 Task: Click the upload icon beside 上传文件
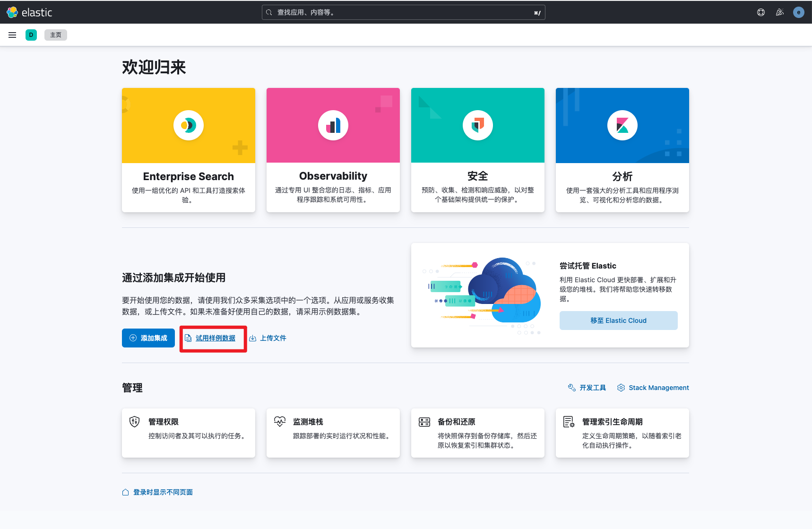point(253,338)
